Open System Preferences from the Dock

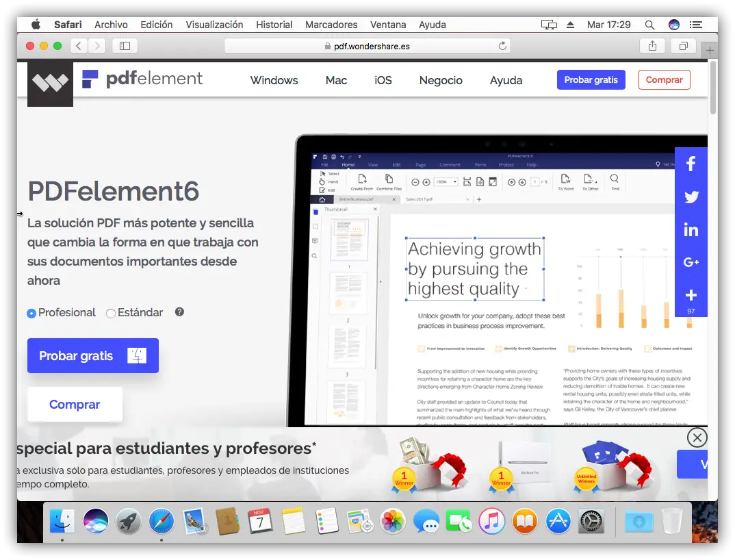591,521
